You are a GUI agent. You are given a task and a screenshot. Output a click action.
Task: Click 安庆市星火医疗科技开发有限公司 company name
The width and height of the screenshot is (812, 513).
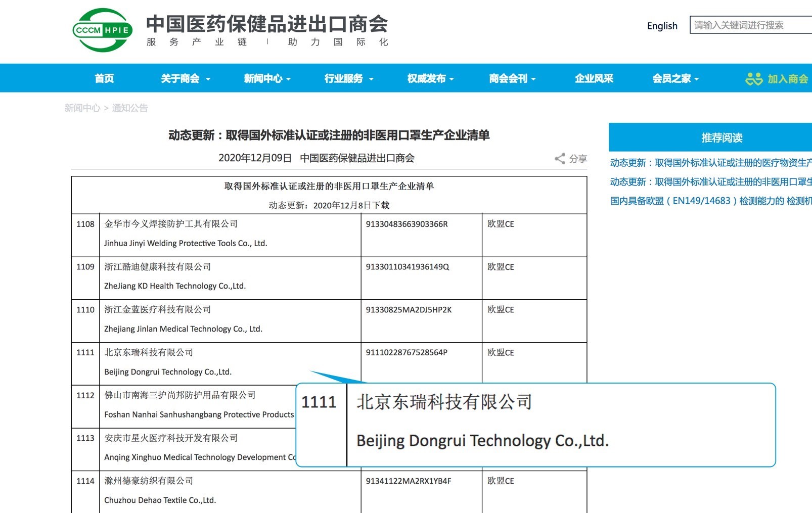click(x=171, y=438)
